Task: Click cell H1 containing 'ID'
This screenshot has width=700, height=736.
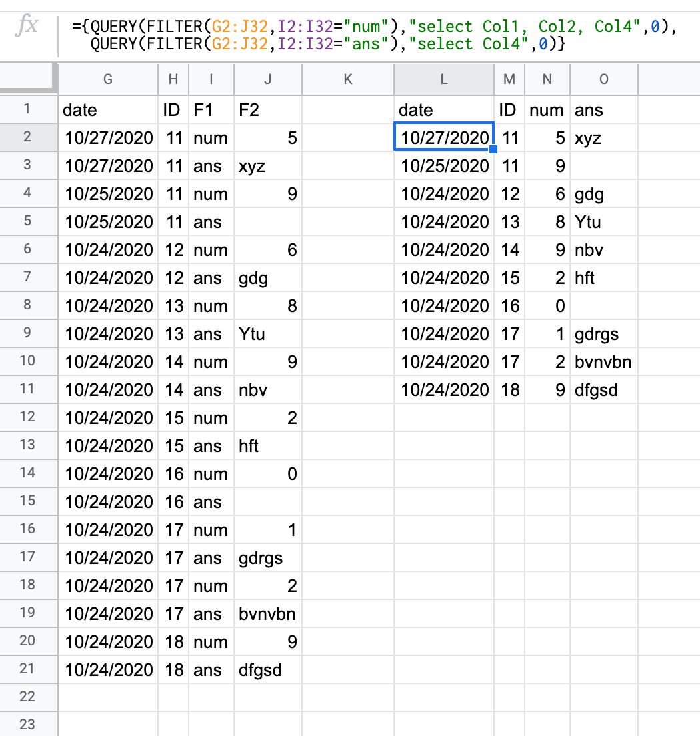Action: click(x=173, y=109)
